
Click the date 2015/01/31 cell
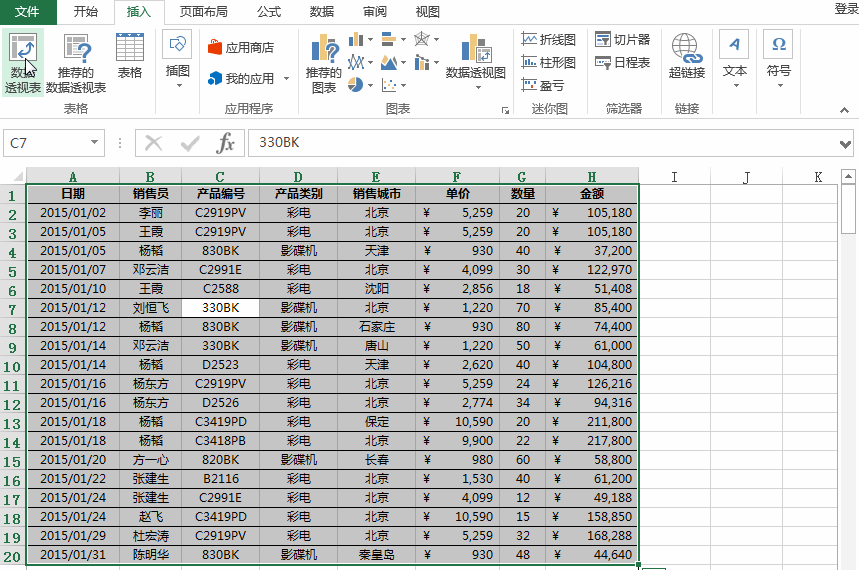(x=73, y=555)
